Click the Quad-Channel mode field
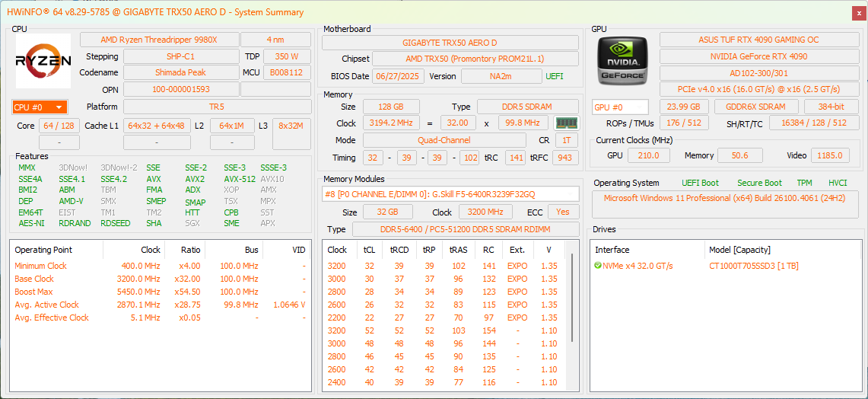This screenshot has height=399, width=868. (444, 140)
